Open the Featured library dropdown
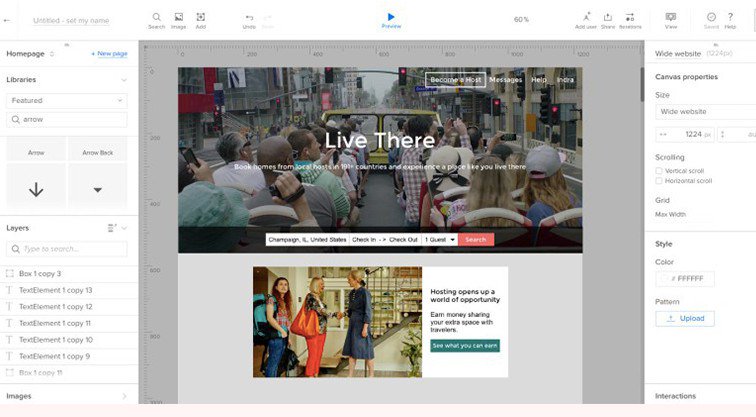Screen dimensions: 756x417 [67, 100]
